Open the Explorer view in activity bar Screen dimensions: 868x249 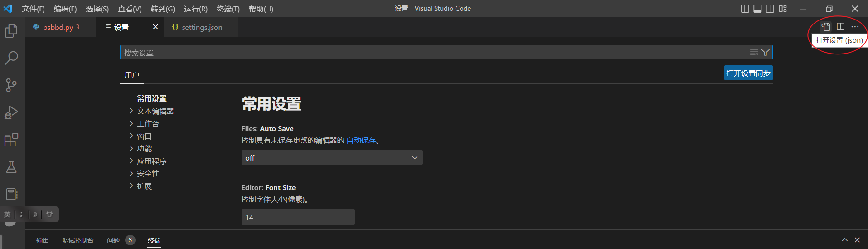click(x=11, y=30)
